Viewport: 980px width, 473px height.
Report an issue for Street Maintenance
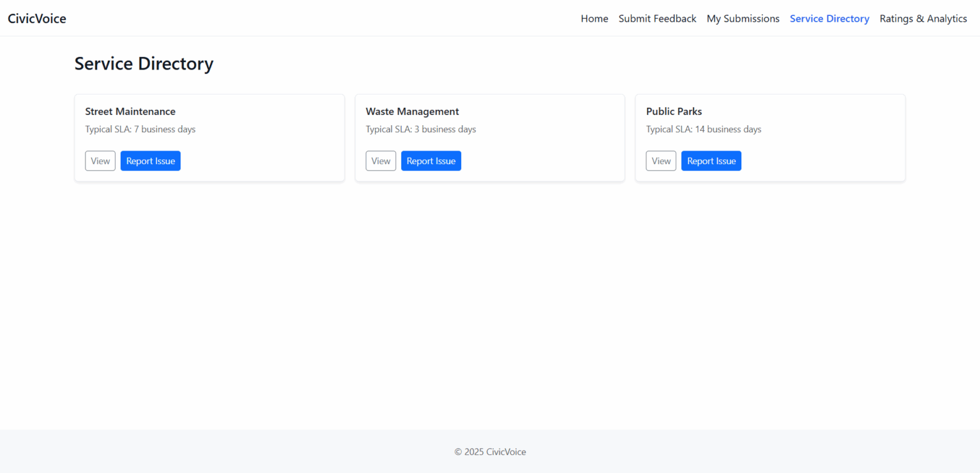[x=150, y=161]
